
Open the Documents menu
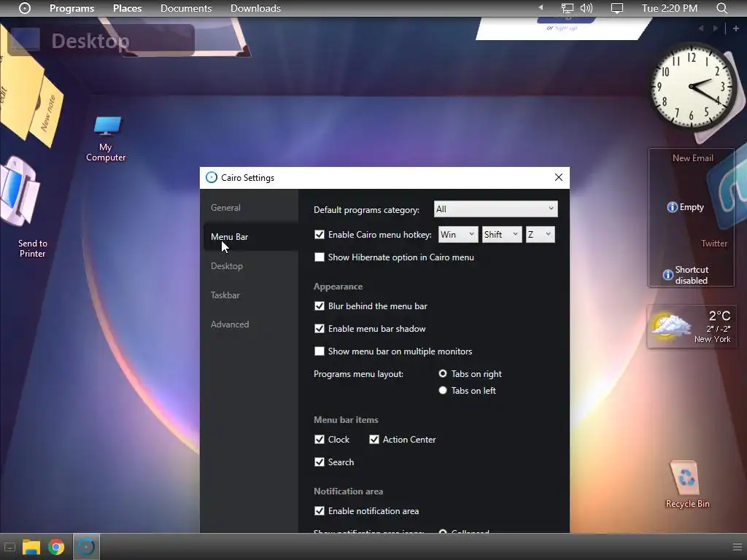pos(186,8)
